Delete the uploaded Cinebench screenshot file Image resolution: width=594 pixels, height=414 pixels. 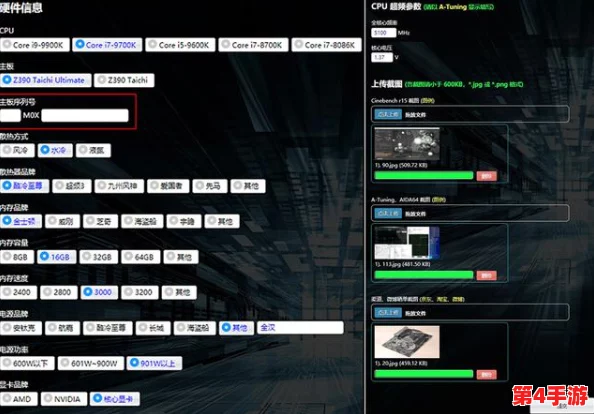pos(486,176)
